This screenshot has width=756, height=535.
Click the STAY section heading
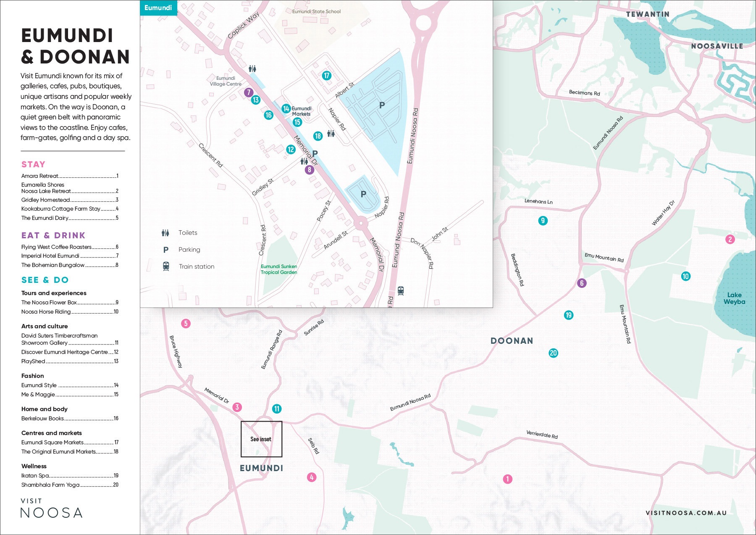(33, 164)
